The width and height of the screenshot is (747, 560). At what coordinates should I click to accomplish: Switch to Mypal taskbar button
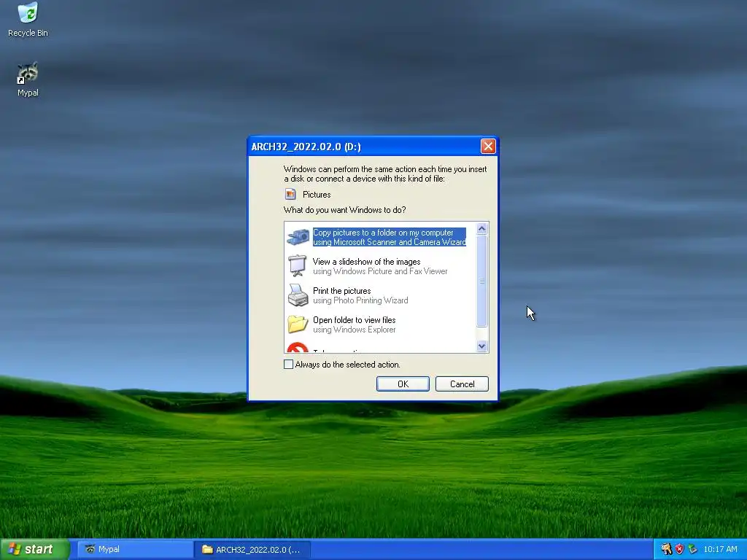pos(135,549)
